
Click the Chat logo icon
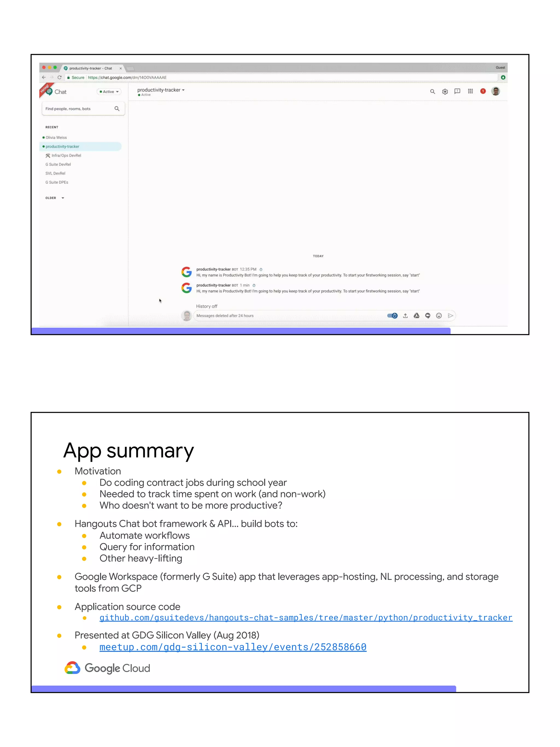coord(49,91)
